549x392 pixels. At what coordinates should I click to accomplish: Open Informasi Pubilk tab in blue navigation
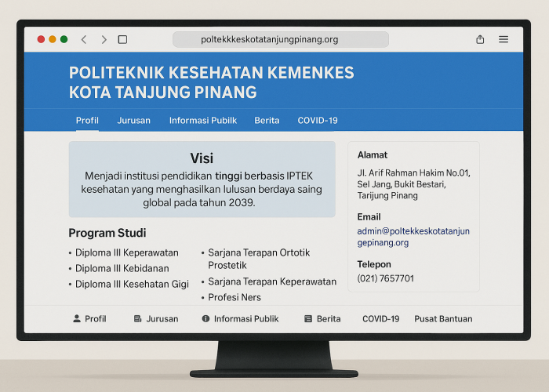203,121
